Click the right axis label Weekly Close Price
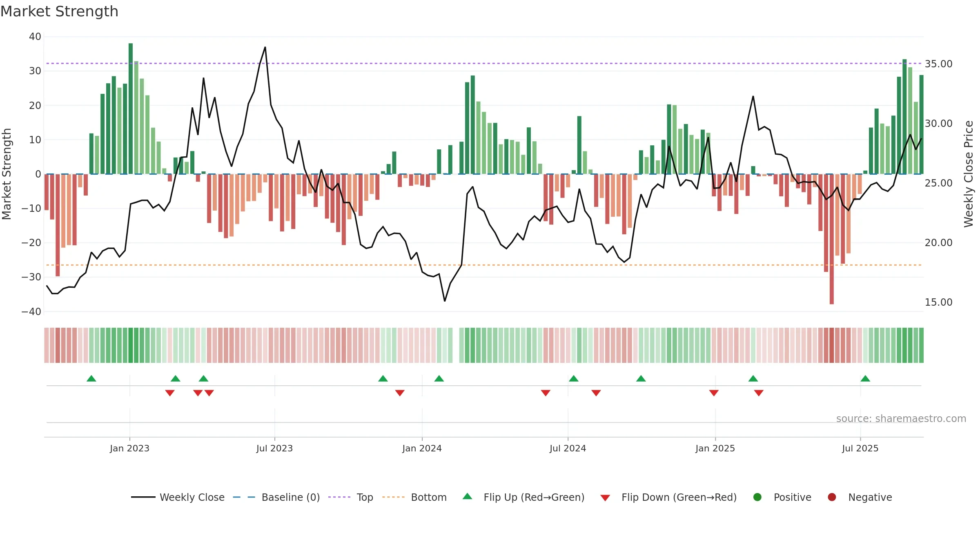The image size is (980, 551). [969, 174]
